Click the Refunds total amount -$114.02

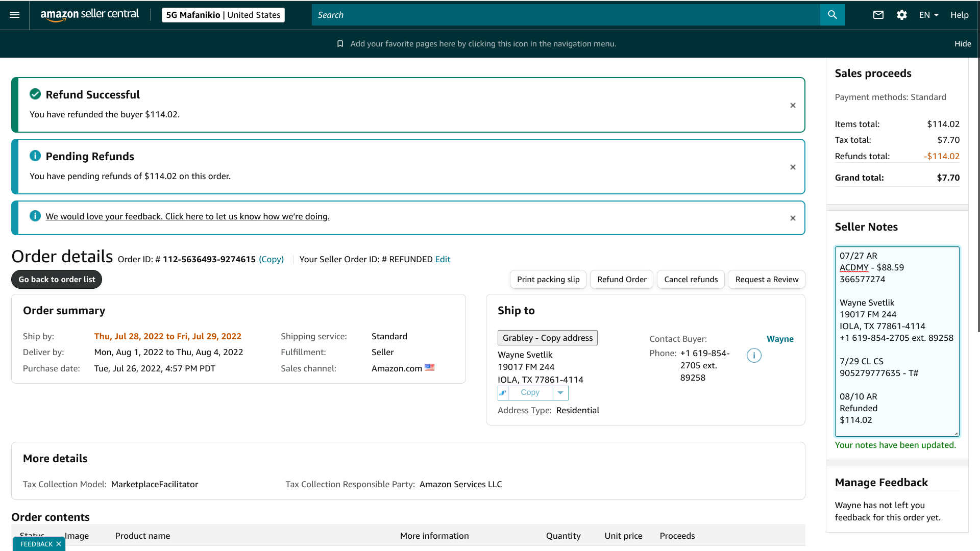(941, 156)
